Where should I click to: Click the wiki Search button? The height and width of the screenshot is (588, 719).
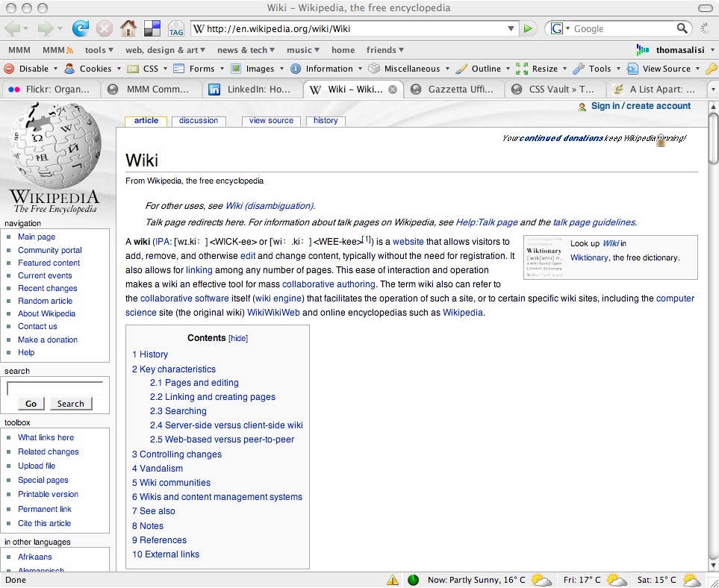click(71, 404)
